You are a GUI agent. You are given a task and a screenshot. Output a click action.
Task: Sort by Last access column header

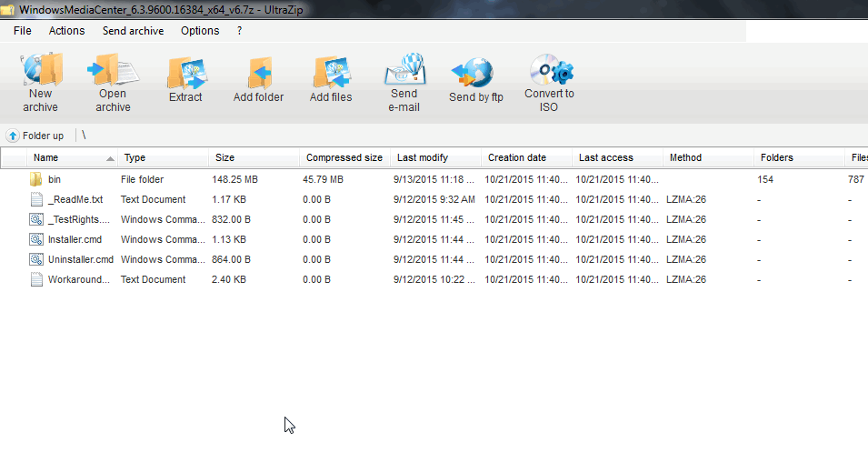pos(605,158)
